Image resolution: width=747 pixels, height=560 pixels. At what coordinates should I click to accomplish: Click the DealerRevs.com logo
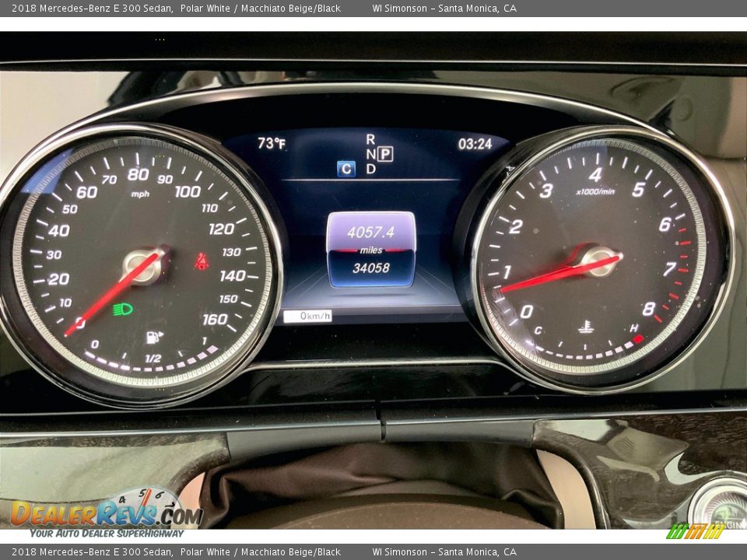(x=107, y=513)
